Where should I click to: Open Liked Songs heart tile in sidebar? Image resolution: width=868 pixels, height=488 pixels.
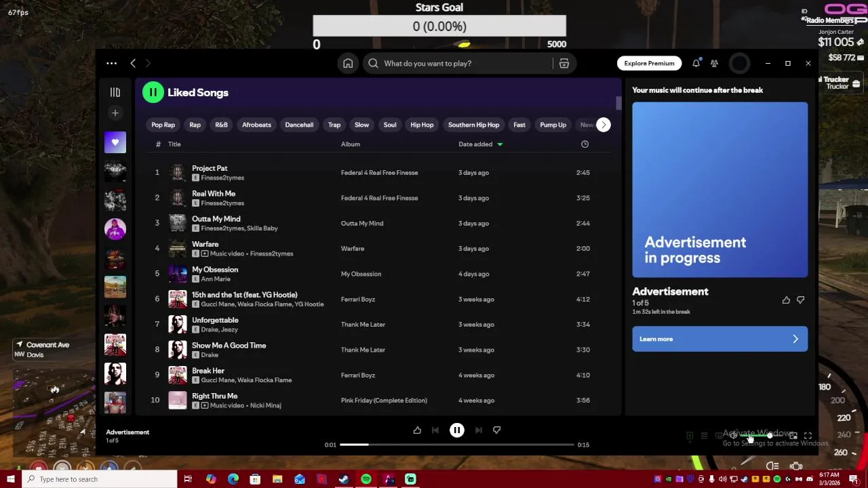tap(115, 142)
